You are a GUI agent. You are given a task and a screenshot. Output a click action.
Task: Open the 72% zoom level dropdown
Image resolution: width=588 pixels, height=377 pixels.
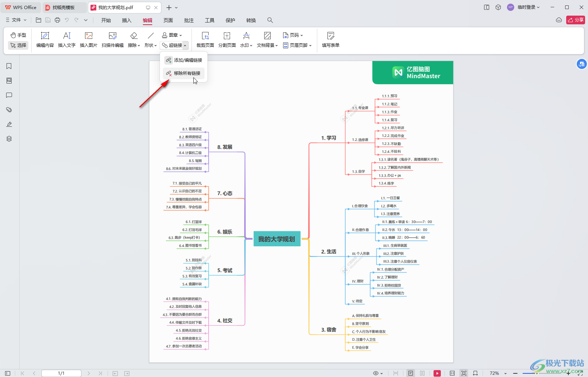pos(498,373)
